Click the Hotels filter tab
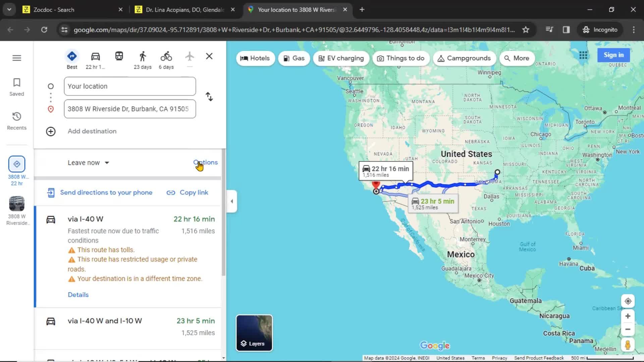This screenshot has height=362, width=644. (x=256, y=58)
